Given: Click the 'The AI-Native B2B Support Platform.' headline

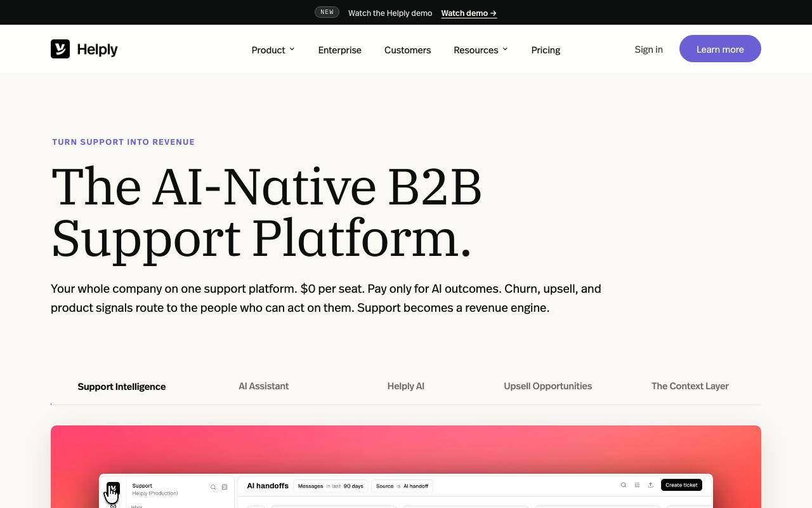Looking at the screenshot, I should coord(266,212).
